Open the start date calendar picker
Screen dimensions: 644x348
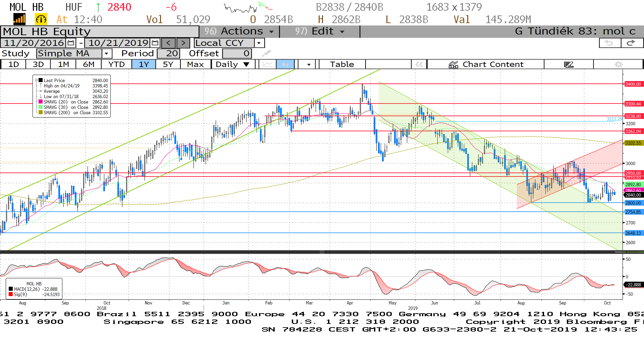click(x=71, y=43)
